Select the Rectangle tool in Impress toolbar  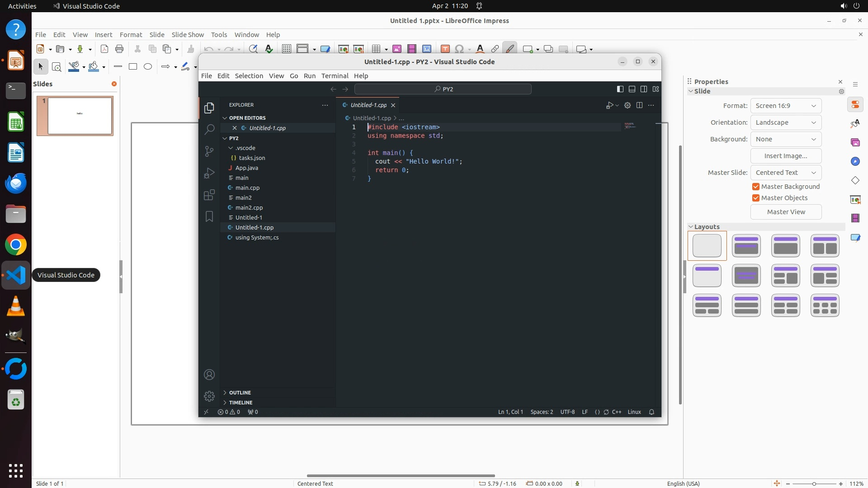(x=133, y=67)
